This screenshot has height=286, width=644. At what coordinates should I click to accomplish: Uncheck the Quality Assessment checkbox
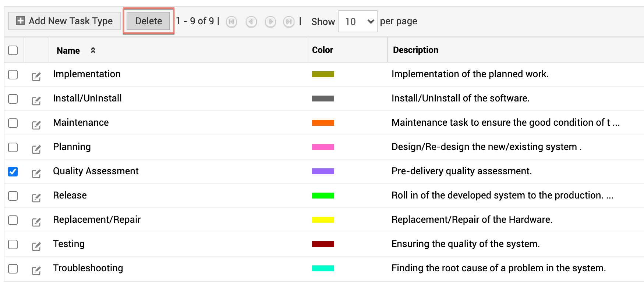tap(13, 172)
